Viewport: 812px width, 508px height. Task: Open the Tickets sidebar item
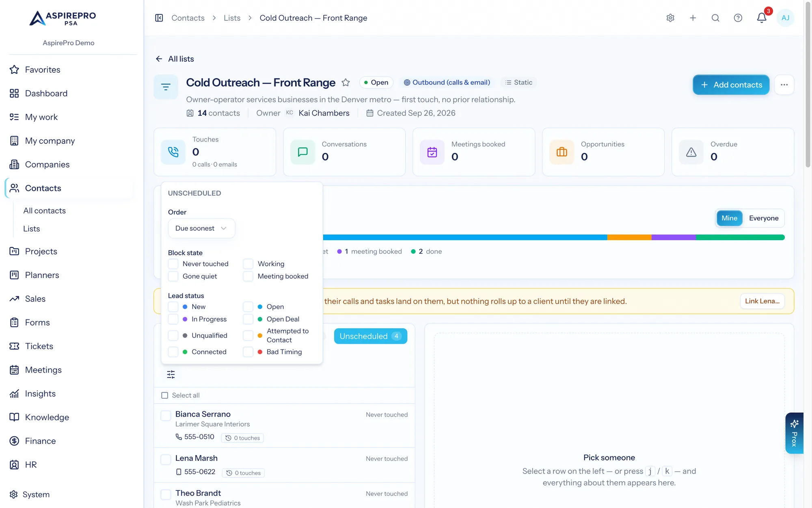39,346
